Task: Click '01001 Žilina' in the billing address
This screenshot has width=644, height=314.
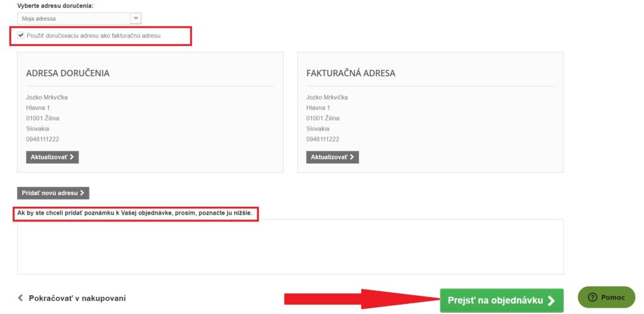Action: tap(323, 118)
